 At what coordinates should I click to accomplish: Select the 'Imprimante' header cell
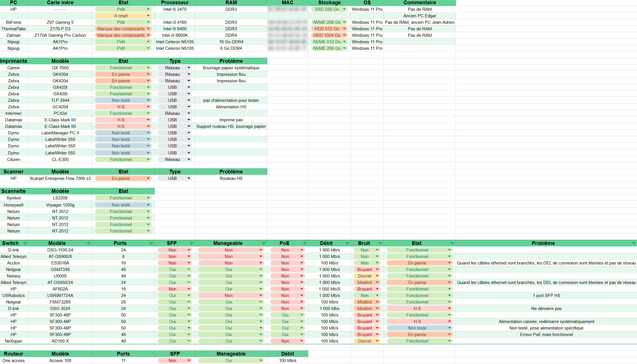14,61
